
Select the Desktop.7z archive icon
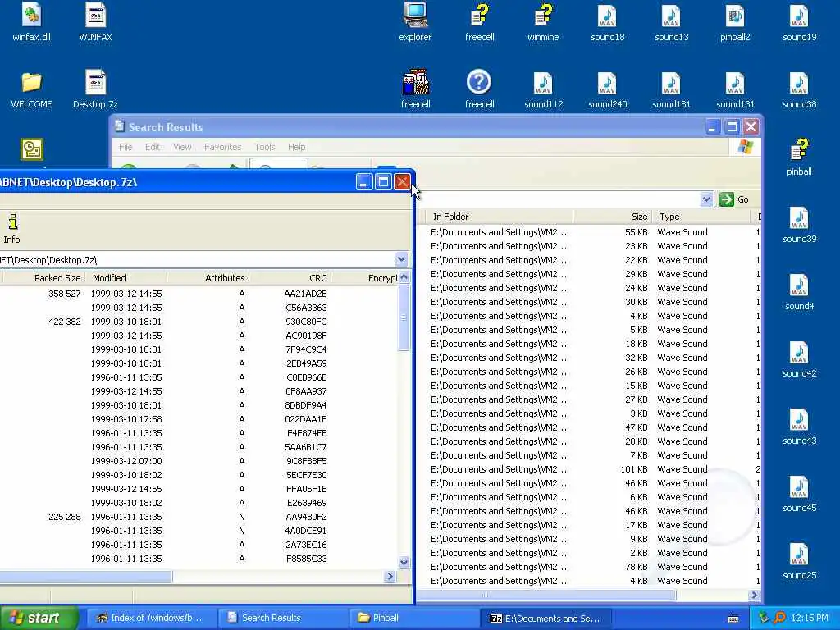click(95, 90)
